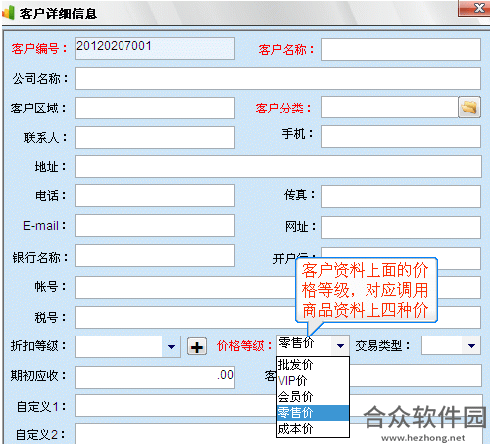Focus the 客户编号 field
The width and height of the screenshot is (491, 448).
154,49
